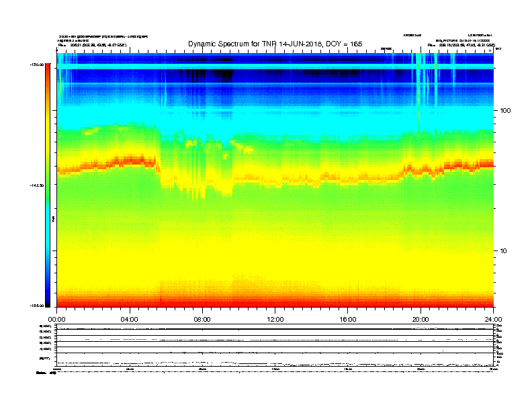
Task: Click the large 24:00 time axis label
Action: point(493,320)
